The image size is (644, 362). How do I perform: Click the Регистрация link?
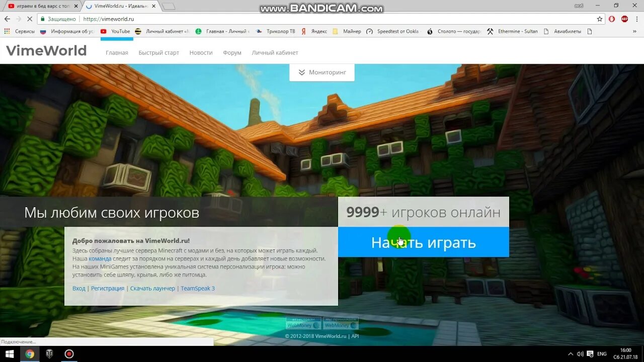click(x=108, y=288)
